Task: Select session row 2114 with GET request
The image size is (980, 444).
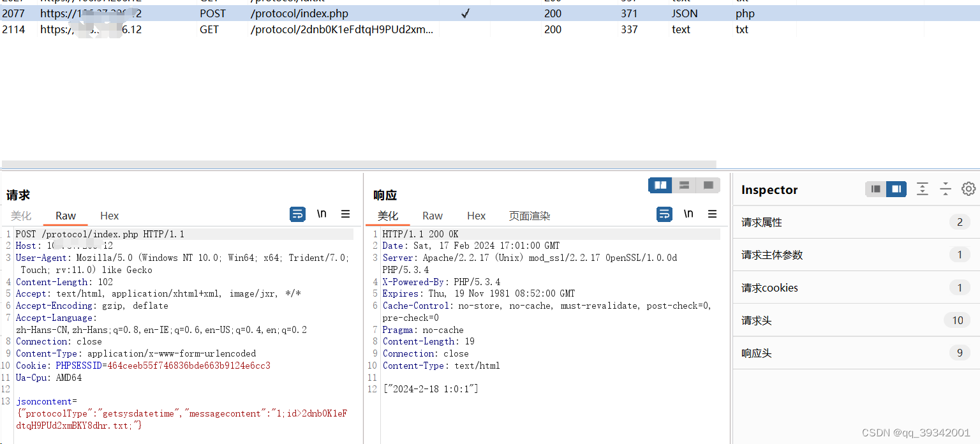Action: [x=255, y=29]
